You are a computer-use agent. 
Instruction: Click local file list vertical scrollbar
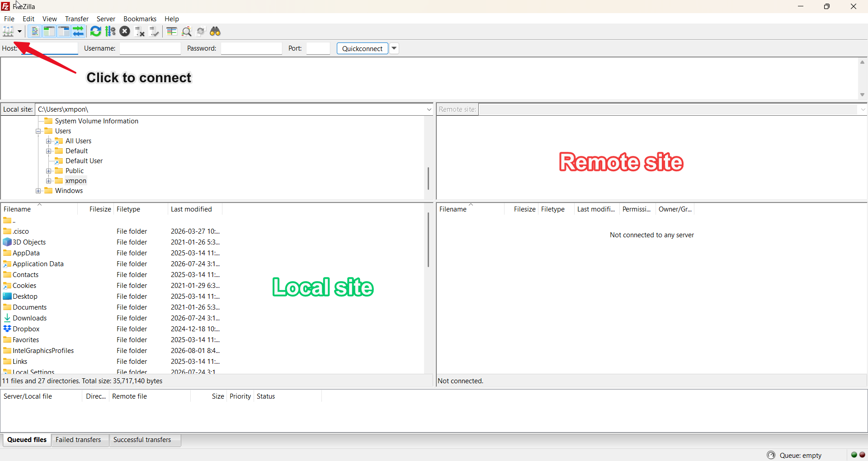click(x=428, y=240)
